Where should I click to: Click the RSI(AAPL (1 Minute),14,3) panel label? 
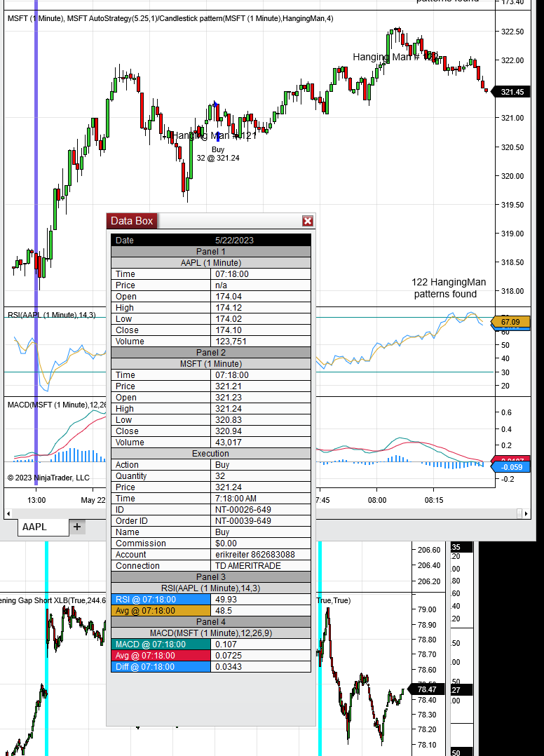click(x=52, y=315)
